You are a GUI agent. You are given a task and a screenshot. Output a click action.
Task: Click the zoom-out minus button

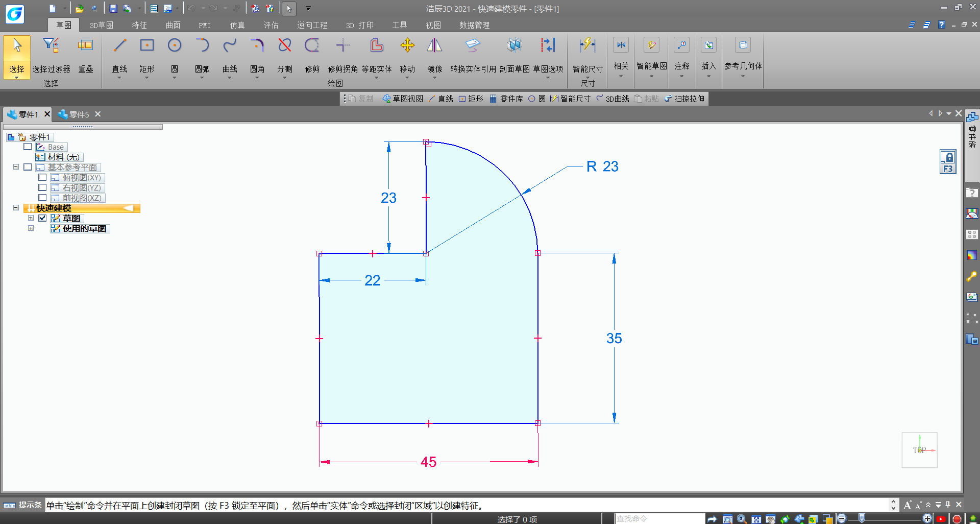[x=842, y=519]
